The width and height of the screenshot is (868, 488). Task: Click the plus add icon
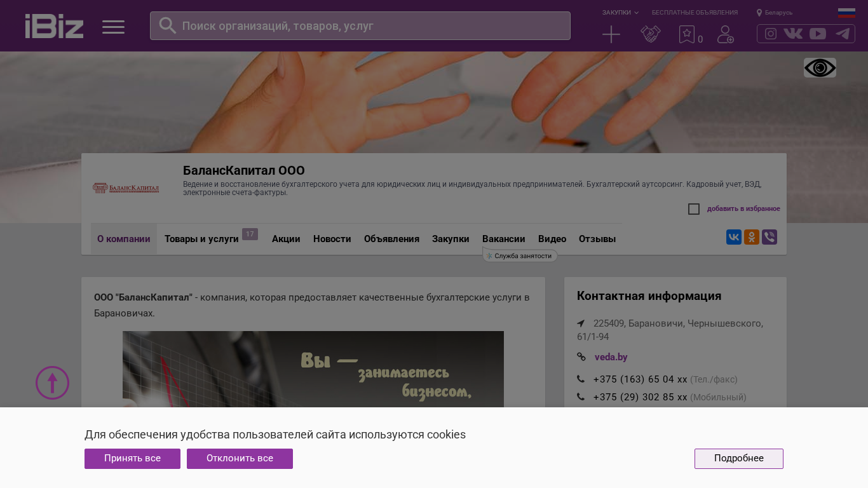[611, 34]
